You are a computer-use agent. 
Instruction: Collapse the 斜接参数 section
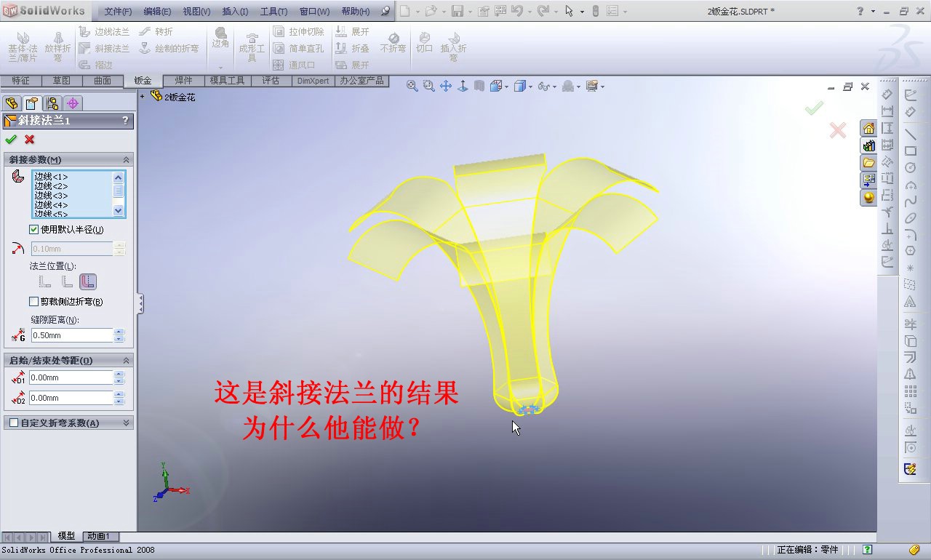point(126,159)
